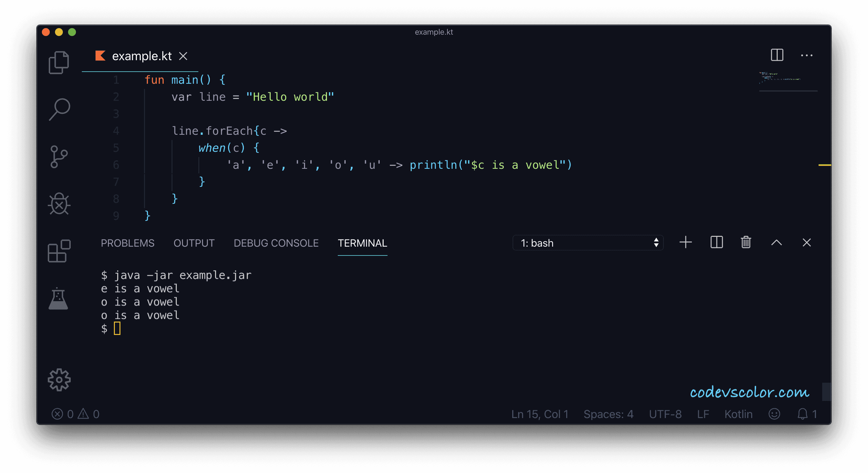This screenshot has height=473, width=868.
Task: Maximize the panel with the chevron-up icon
Action: 776,242
